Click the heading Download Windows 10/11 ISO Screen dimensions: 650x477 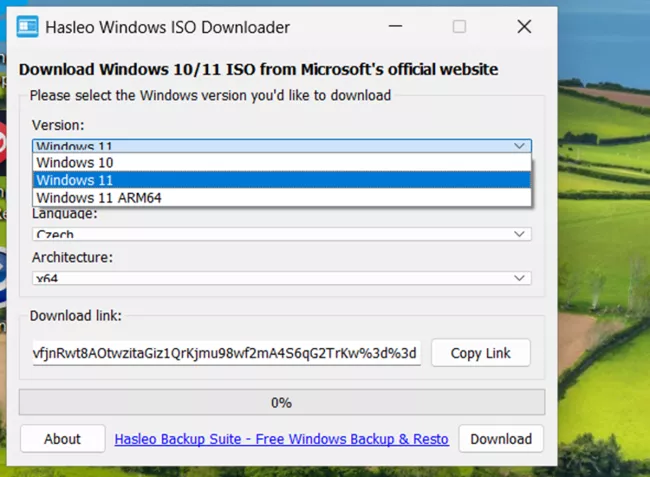point(259,69)
